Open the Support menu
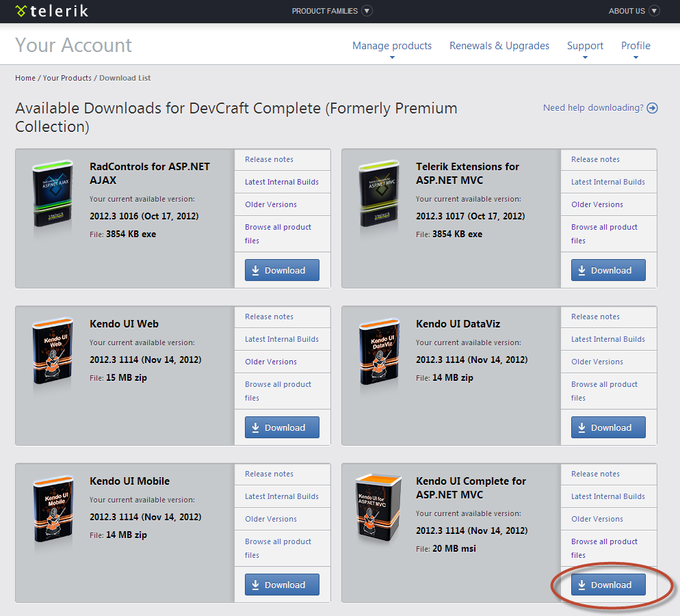This screenshot has width=680, height=616. (585, 46)
